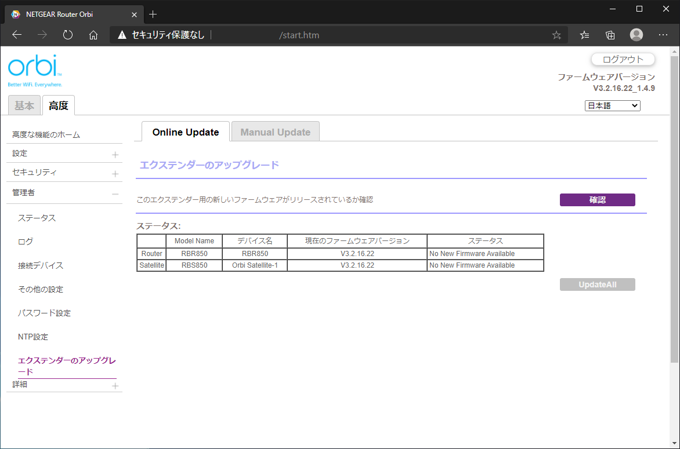The width and height of the screenshot is (680, 449).
Task: Select the NETGEAR Router Orbi browser tab
Action: pyautogui.click(x=73, y=14)
